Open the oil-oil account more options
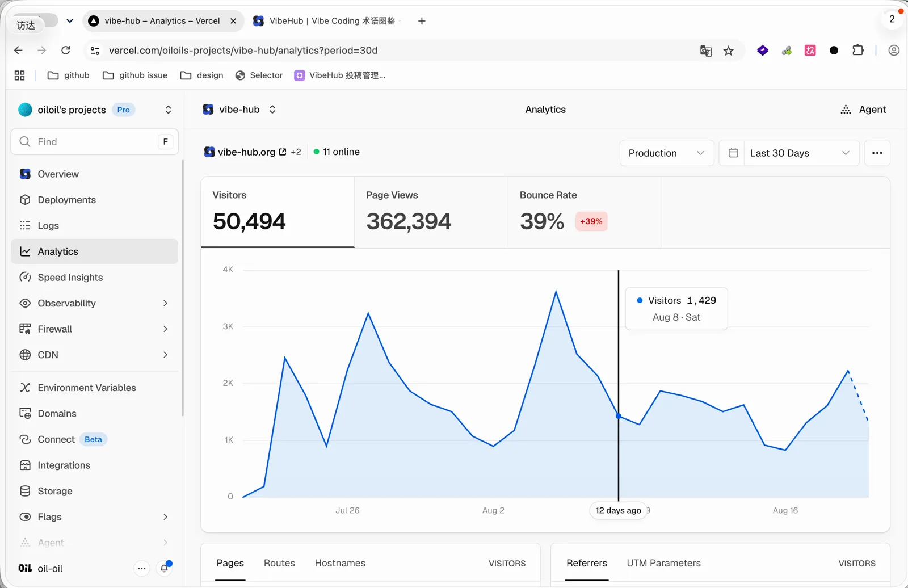The image size is (908, 588). tap(142, 568)
